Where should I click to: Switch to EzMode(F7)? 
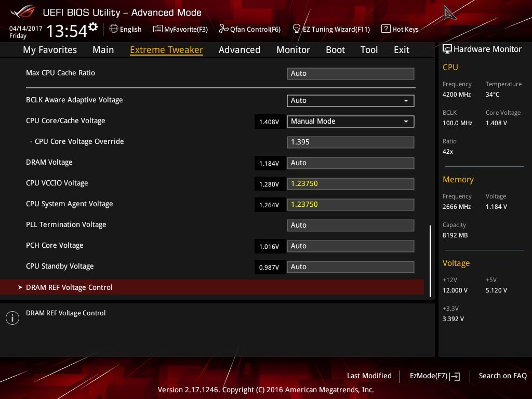click(x=435, y=376)
